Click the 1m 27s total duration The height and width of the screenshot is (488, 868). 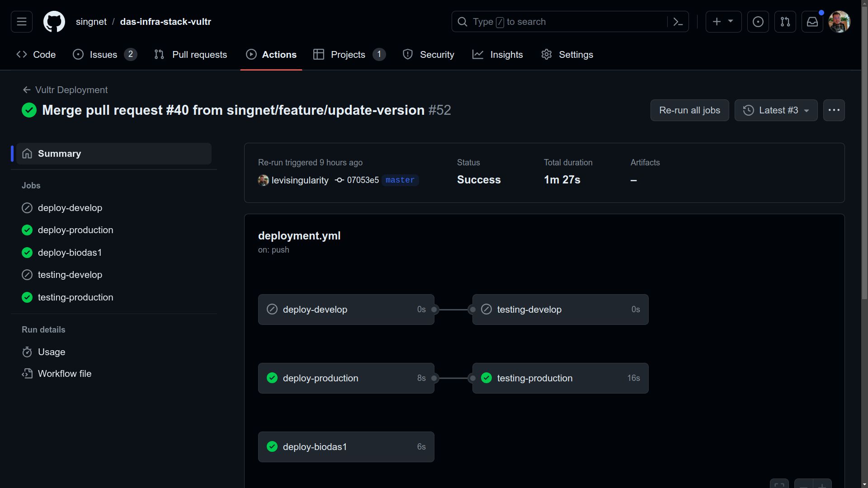pyautogui.click(x=562, y=180)
